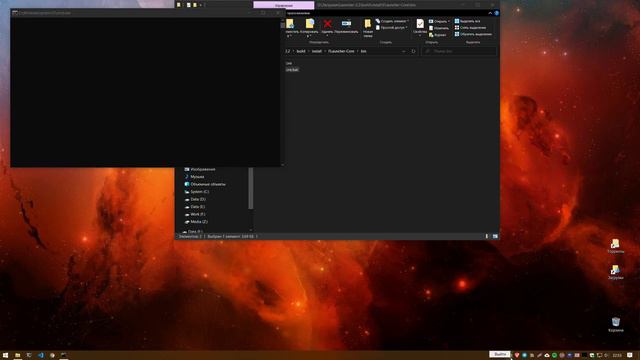Click the green Spotify tray icon
The height and width of the screenshot is (360, 640).
pyautogui.click(x=555, y=355)
